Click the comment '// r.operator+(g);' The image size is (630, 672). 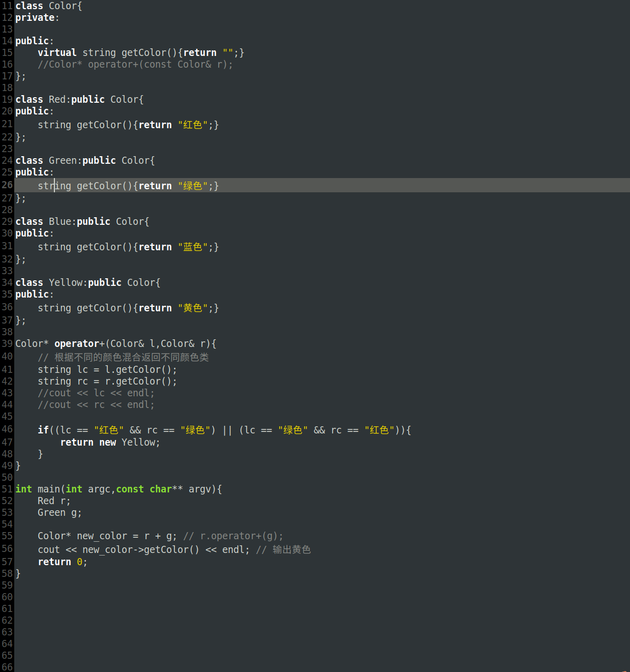[x=233, y=536]
